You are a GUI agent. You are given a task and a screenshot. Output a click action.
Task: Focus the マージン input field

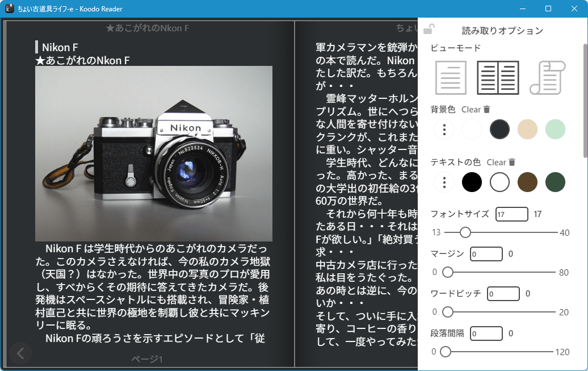[x=486, y=254]
